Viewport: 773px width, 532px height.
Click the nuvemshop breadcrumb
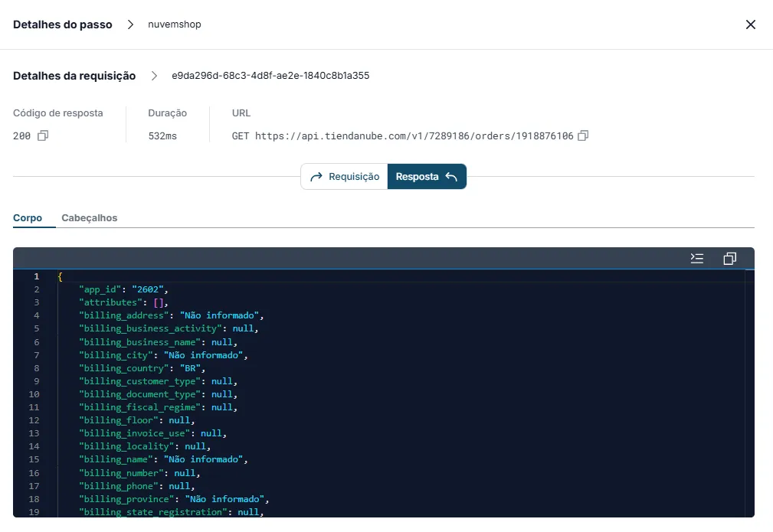175,24
